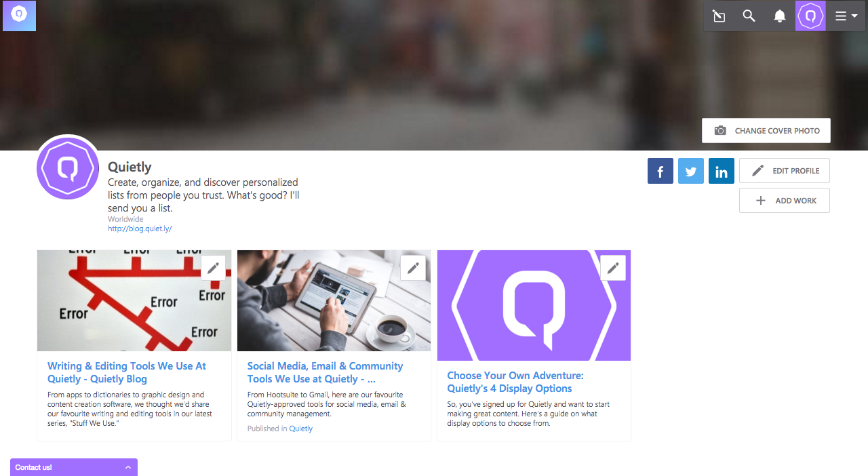Image resolution: width=868 pixels, height=476 pixels.
Task: Share profile on Twitter
Action: click(x=691, y=171)
